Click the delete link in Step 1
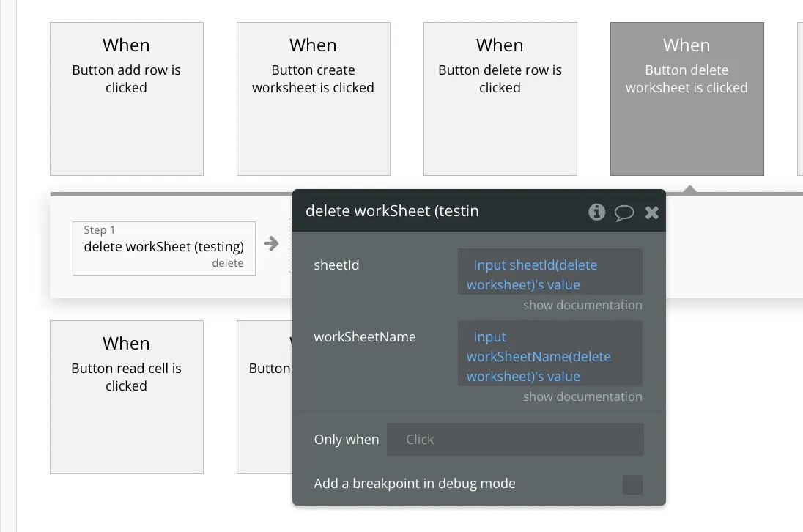 pos(227,263)
